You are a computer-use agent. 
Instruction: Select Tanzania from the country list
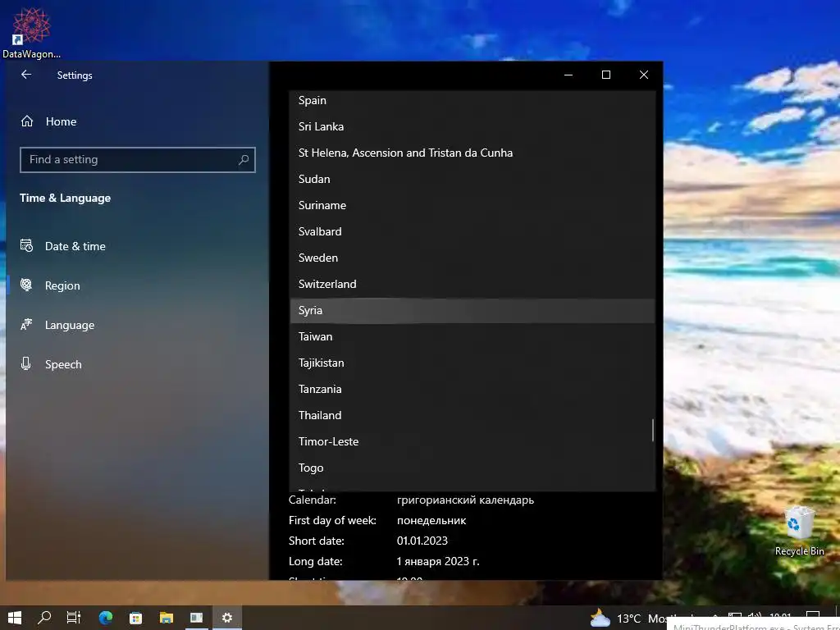point(472,389)
